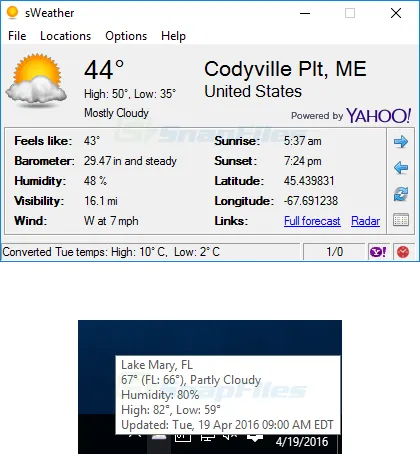Open the Help menu
The image size is (420, 454).
[173, 36]
